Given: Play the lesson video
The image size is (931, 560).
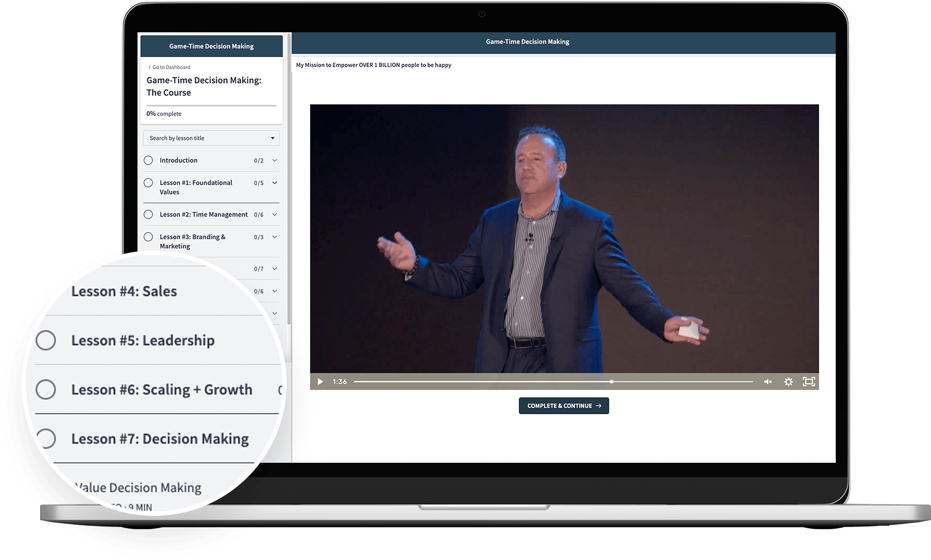Looking at the screenshot, I should pos(320,381).
